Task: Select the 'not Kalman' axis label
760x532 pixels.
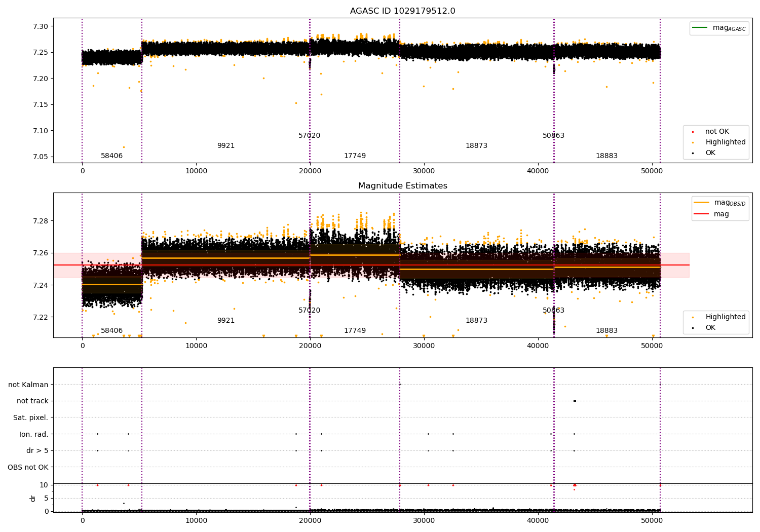Action: point(28,385)
